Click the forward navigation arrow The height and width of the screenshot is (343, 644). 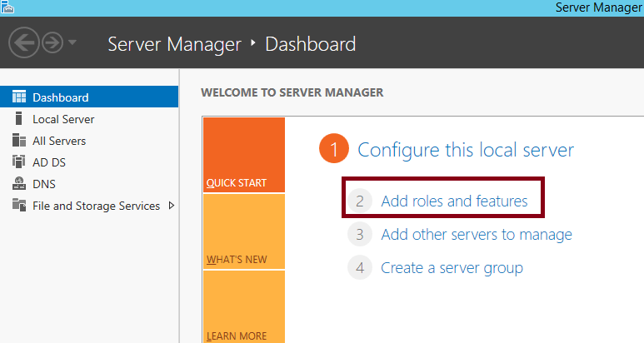pos(52,43)
